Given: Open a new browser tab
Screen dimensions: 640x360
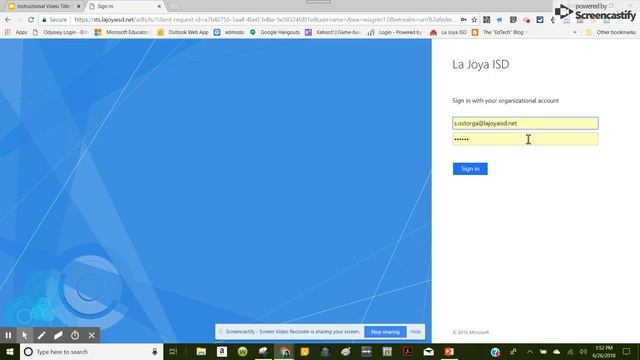Looking at the screenshot, I should coord(174,7).
